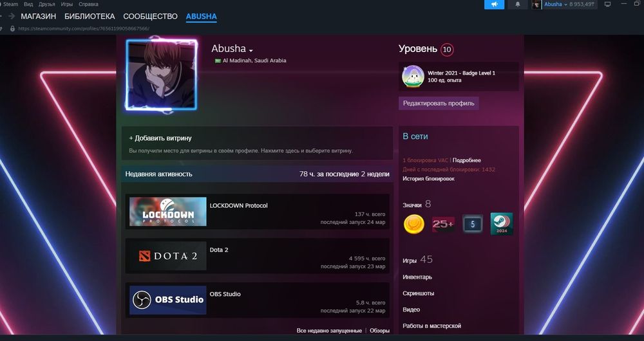Open the Steam menu

[x=10, y=4]
